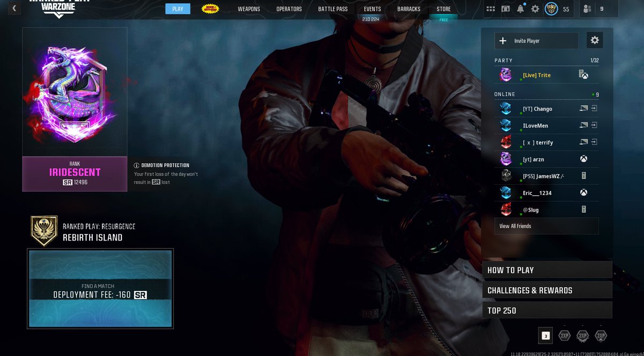Click the Invite Player button

click(536, 41)
